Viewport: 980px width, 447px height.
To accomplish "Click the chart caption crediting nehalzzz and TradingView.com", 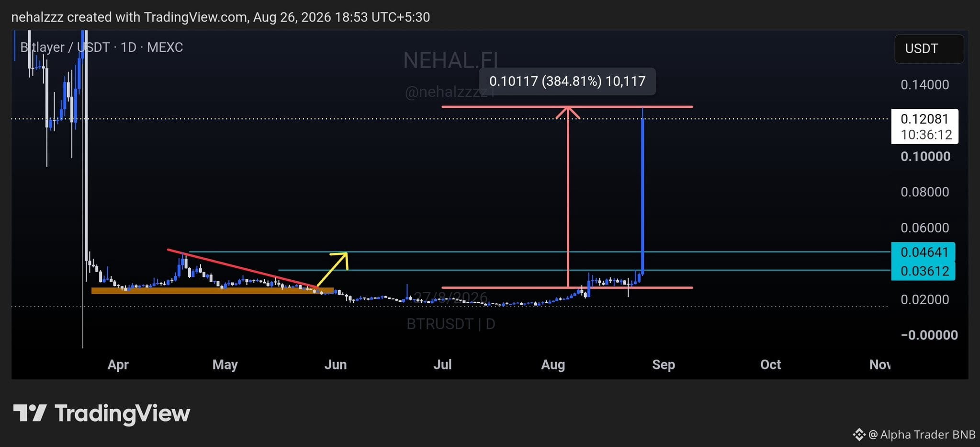I will [x=220, y=17].
